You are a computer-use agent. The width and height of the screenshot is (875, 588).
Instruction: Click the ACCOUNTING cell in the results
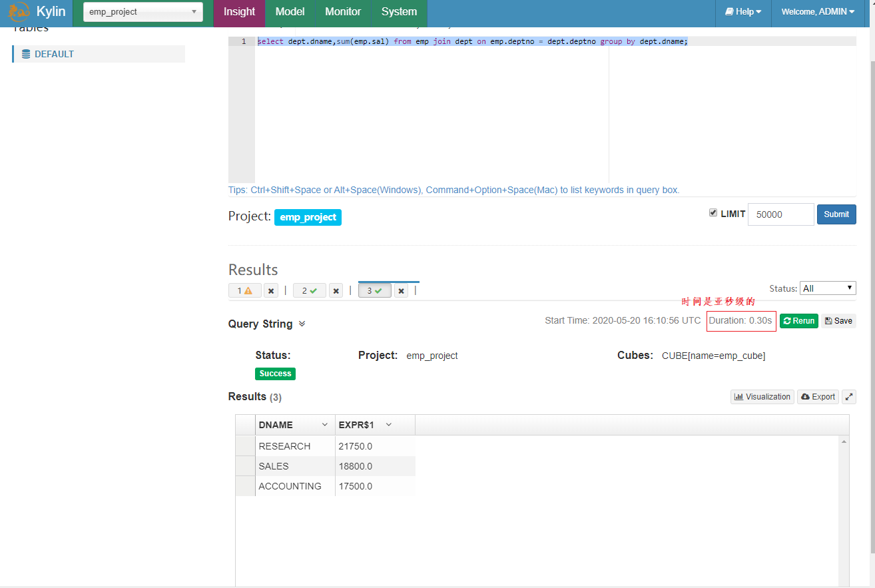tap(295, 486)
